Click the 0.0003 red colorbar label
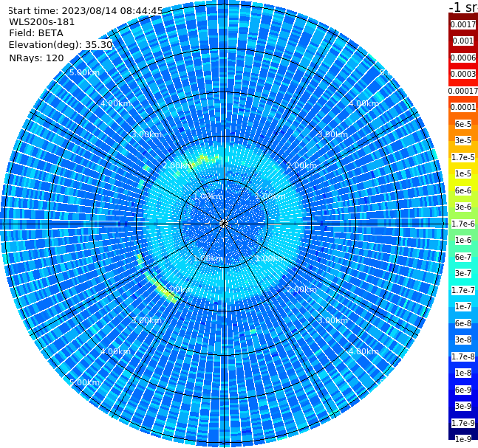The height and width of the screenshot is (448, 478). [x=462, y=75]
